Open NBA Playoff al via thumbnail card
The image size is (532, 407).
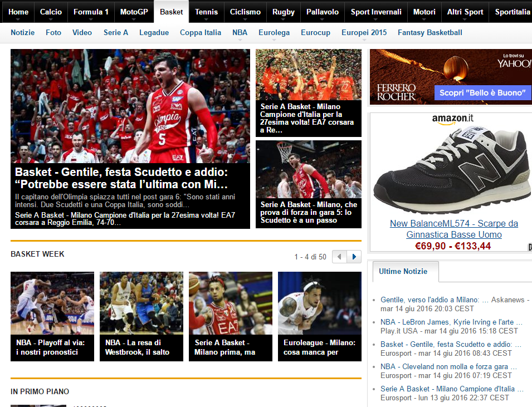[52, 316]
